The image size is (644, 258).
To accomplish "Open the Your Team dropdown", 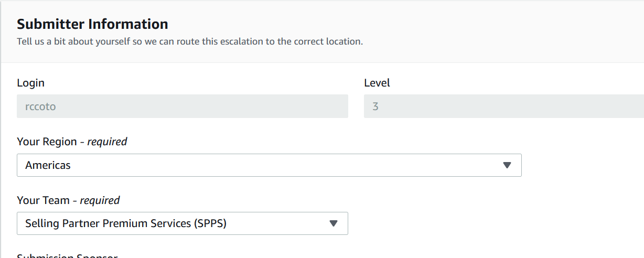I will [x=183, y=223].
